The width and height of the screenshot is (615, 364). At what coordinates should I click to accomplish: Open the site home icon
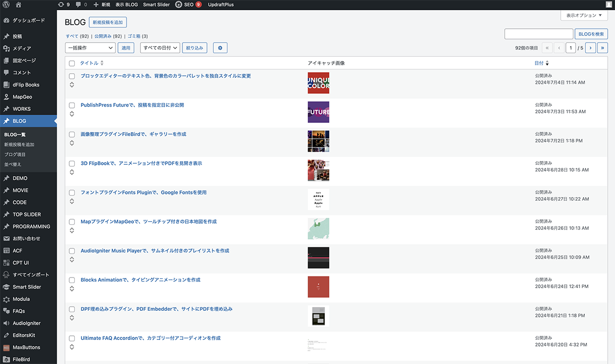pyautogui.click(x=18, y=5)
